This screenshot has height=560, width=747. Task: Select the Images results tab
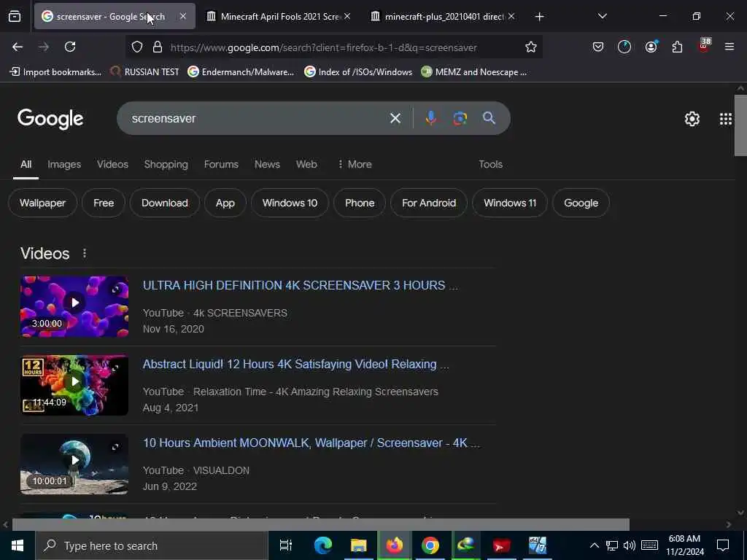tap(64, 164)
